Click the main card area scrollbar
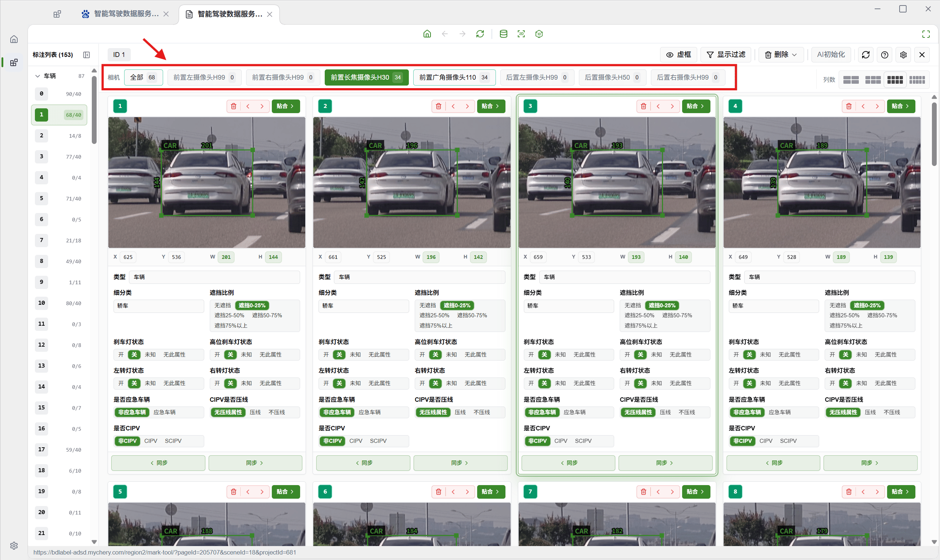The height and width of the screenshot is (560, 940). point(934,134)
